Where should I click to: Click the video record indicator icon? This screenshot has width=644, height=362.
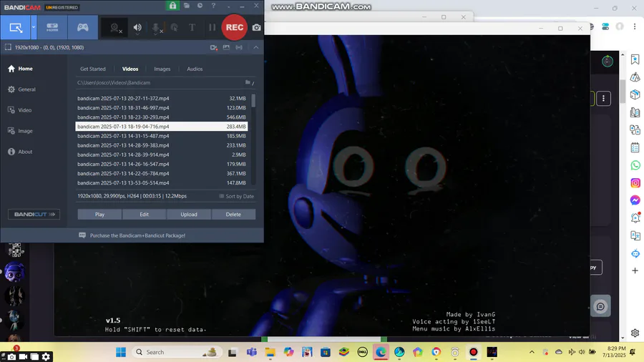(213, 48)
